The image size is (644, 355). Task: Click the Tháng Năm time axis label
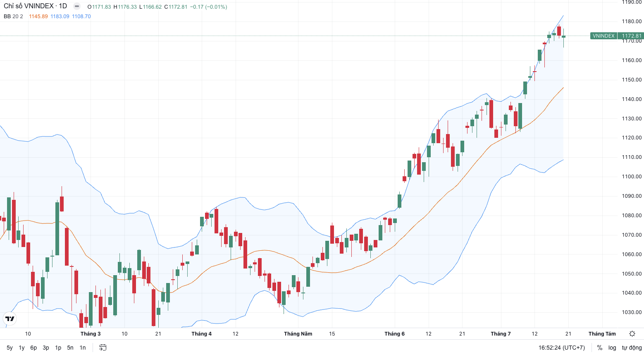[298, 334]
